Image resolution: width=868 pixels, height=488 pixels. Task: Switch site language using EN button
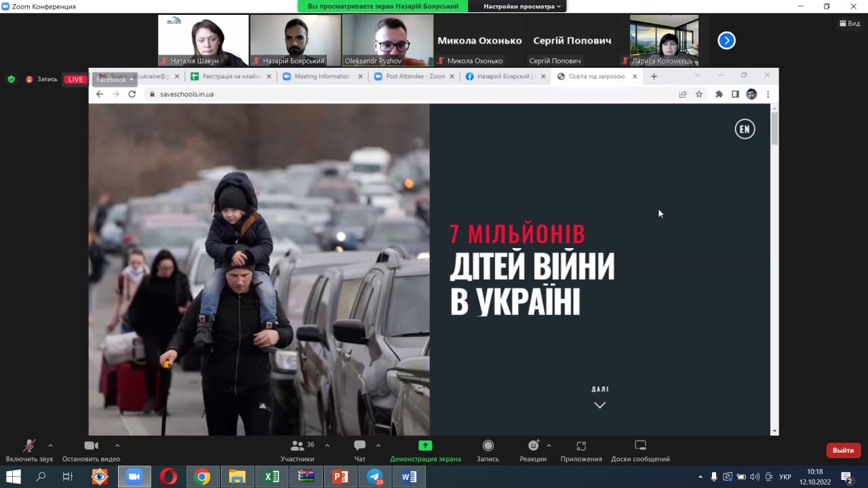pos(745,129)
